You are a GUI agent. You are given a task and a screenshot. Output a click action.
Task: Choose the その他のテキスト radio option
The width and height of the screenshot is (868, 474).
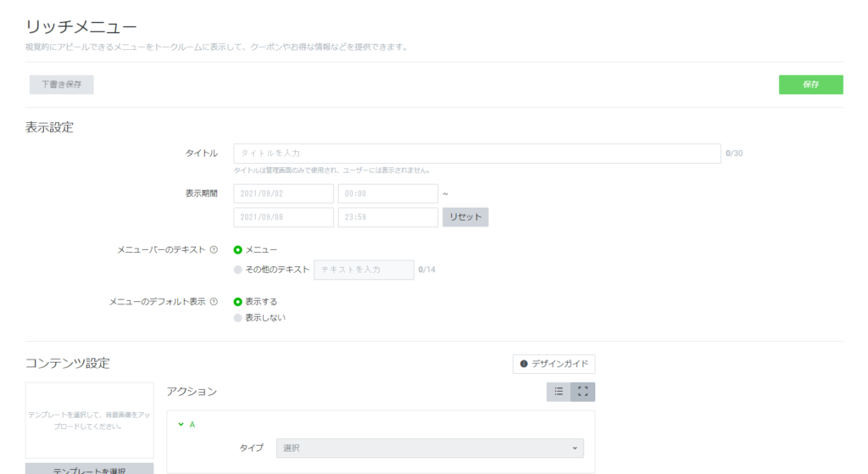[238, 270]
